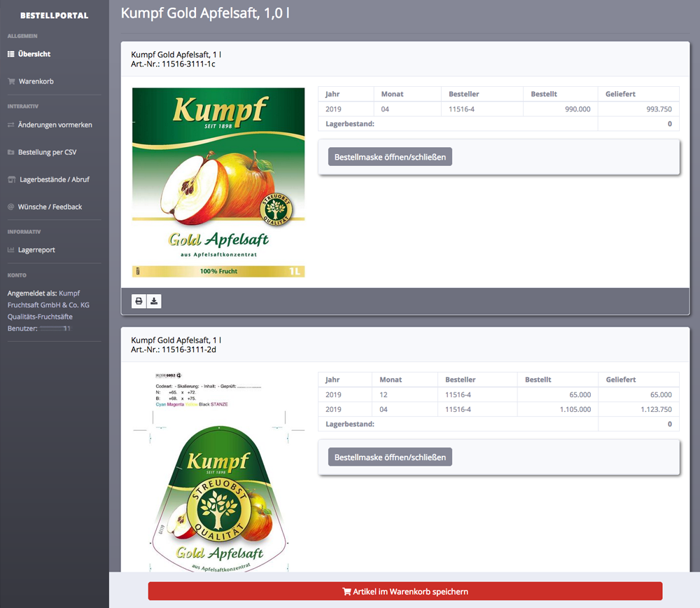Open Lagerbestände / Abruf
This screenshot has height=608, width=700.
pyautogui.click(x=55, y=179)
